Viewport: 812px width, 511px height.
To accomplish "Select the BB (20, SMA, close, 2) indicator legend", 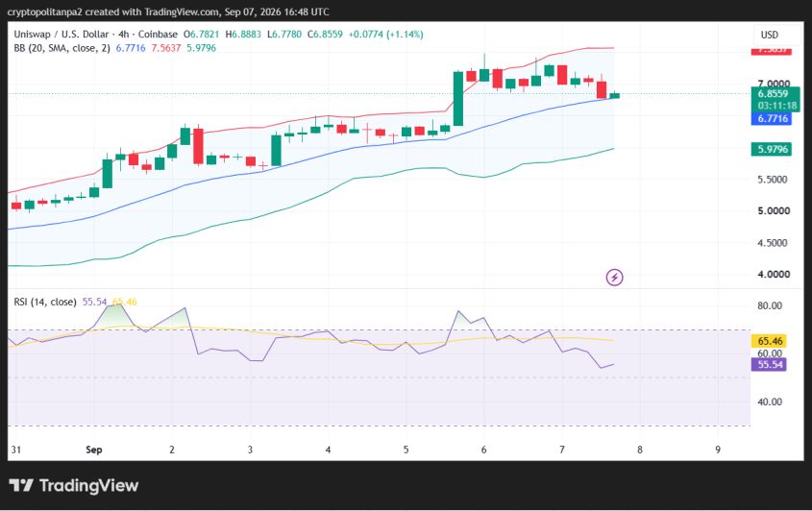I will point(62,48).
